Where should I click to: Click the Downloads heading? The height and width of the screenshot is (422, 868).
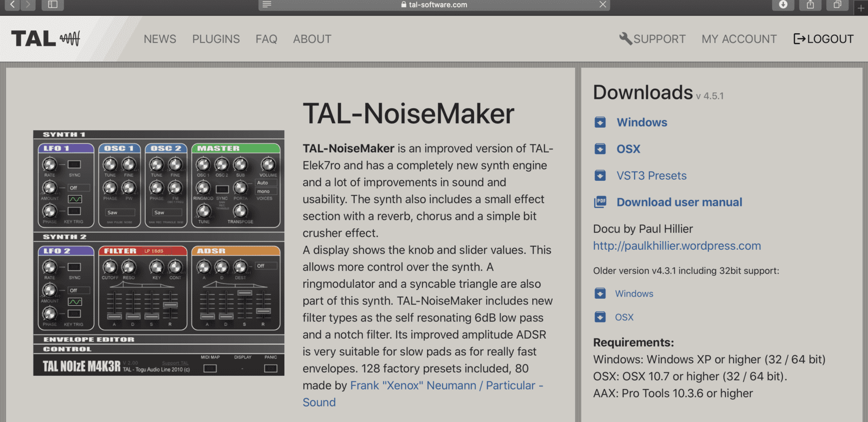[643, 92]
